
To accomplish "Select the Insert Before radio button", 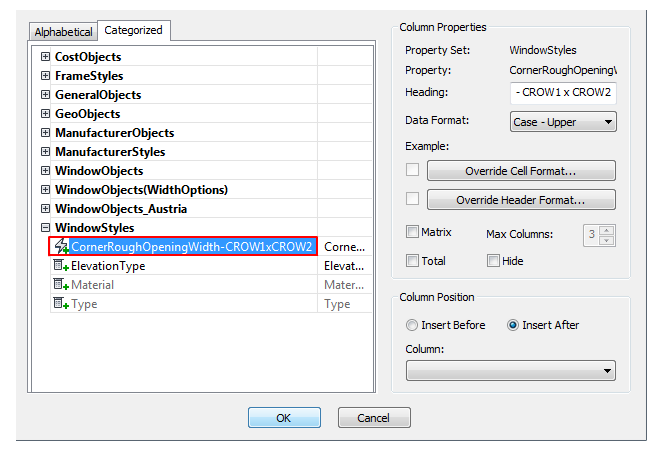I will [x=412, y=325].
